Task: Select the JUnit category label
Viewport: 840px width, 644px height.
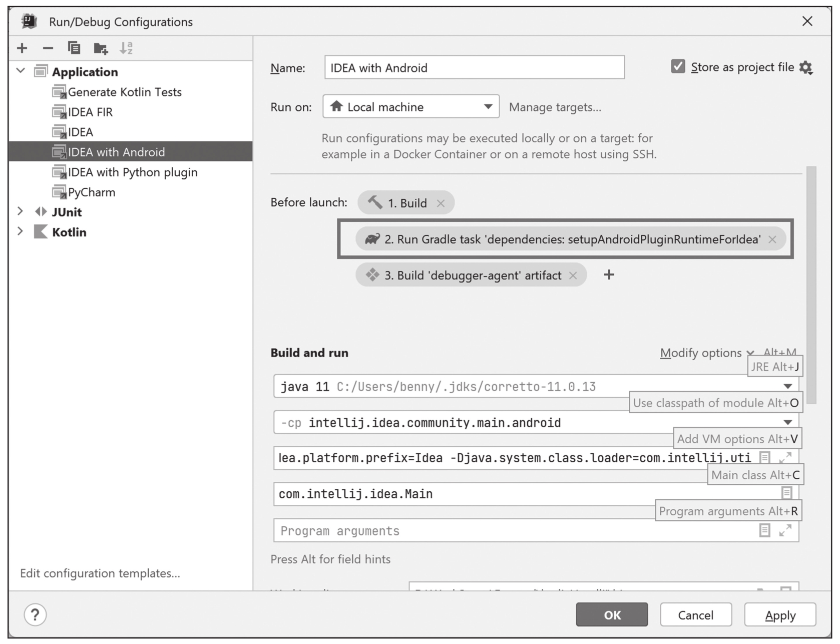Action: point(67,212)
